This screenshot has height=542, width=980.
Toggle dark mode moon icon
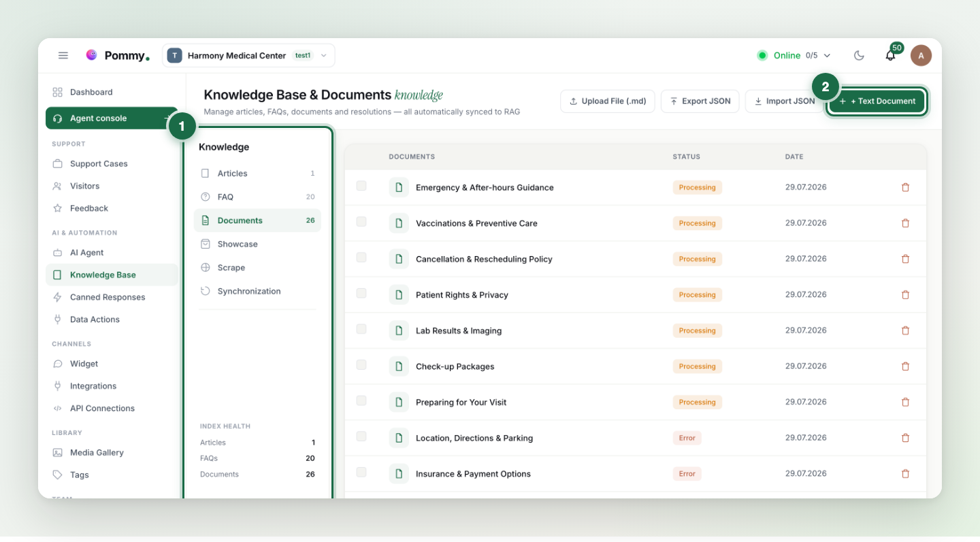coord(859,56)
